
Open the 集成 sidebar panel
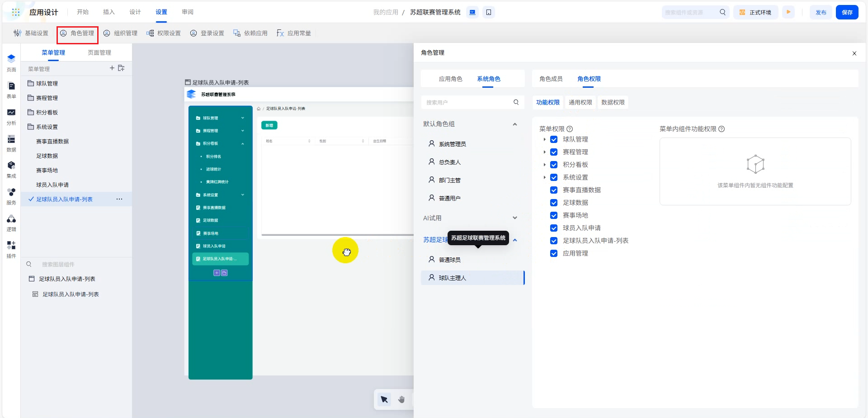[x=11, y=170]
